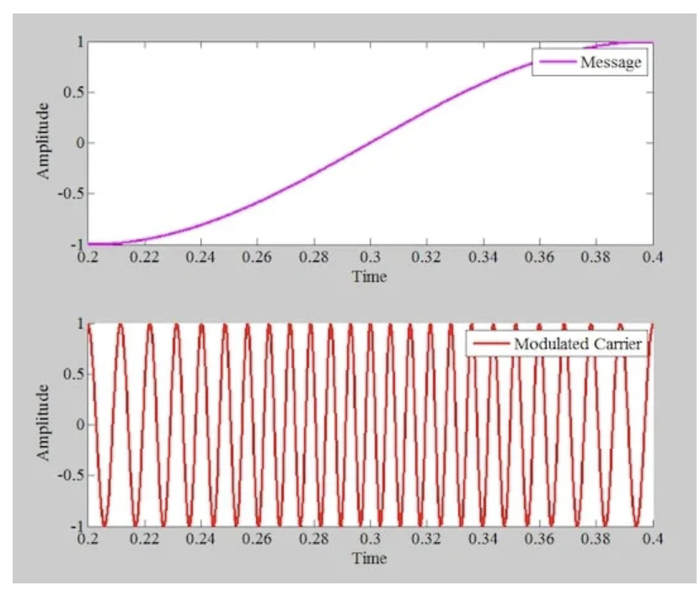Click the 0.3 tick label on the top plot
The height and width of the screenshot is (596, 700).
[370, 257]
